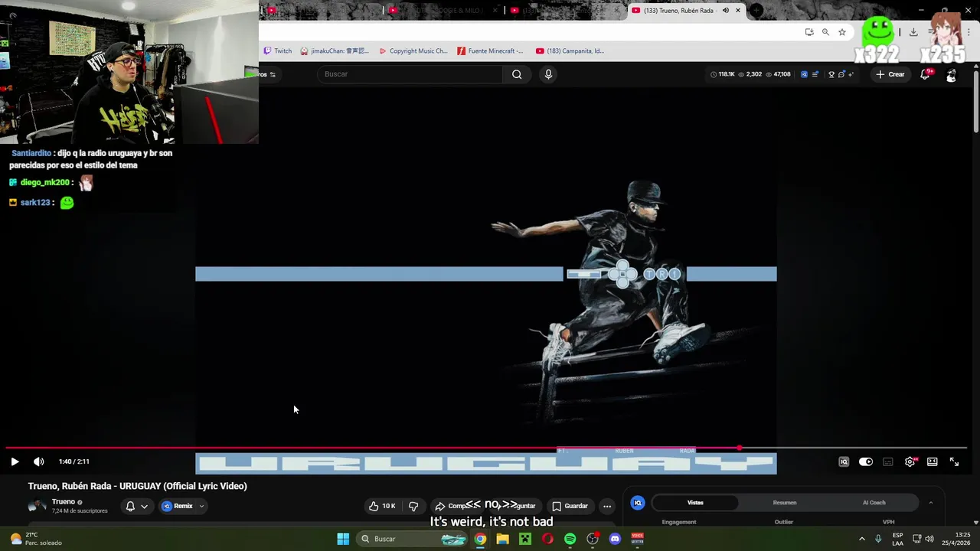Select the Resumen tab
The width and height of the screenshot is (980, 551).
pos(785,503)
